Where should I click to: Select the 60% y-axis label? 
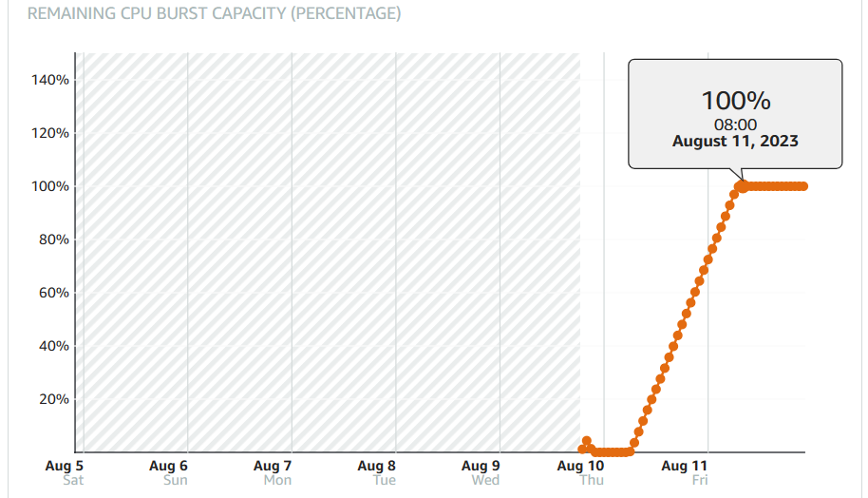52,293
